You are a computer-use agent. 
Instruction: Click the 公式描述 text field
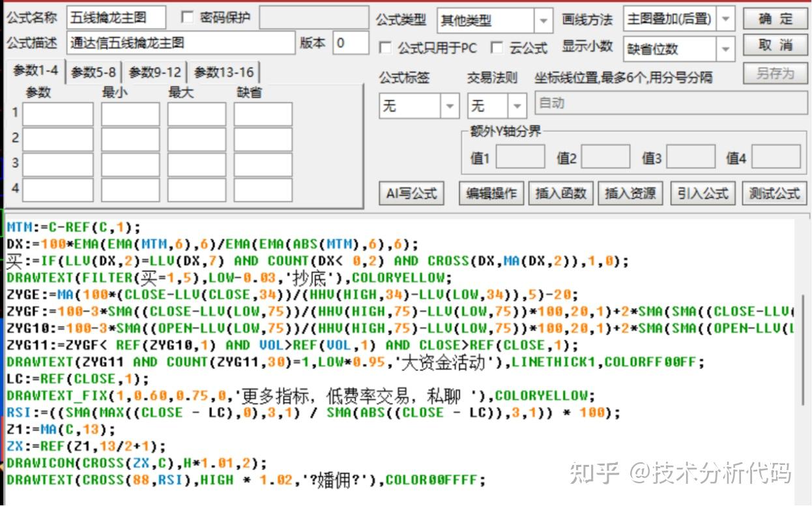click(x=181, y=44)
